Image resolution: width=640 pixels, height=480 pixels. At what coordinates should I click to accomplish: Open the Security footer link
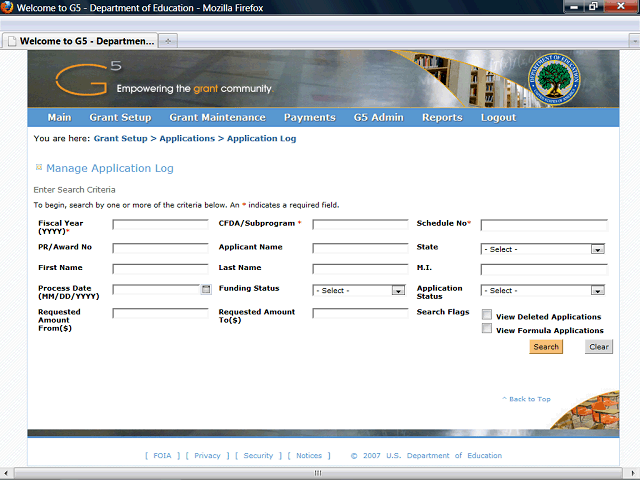click(258, 456)
